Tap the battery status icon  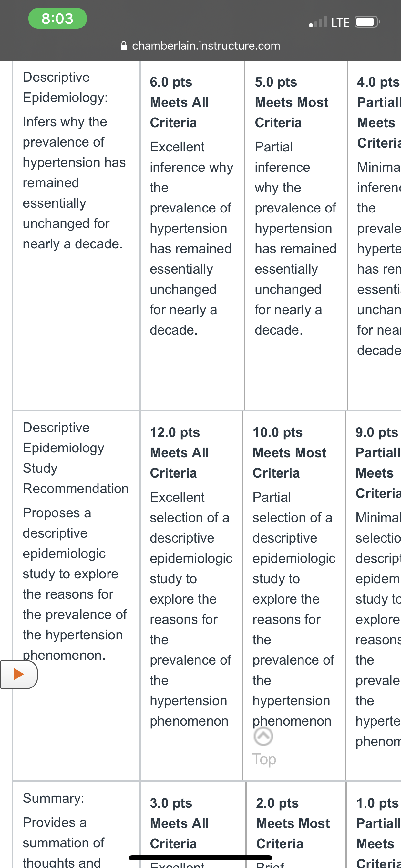pos(367,22)
